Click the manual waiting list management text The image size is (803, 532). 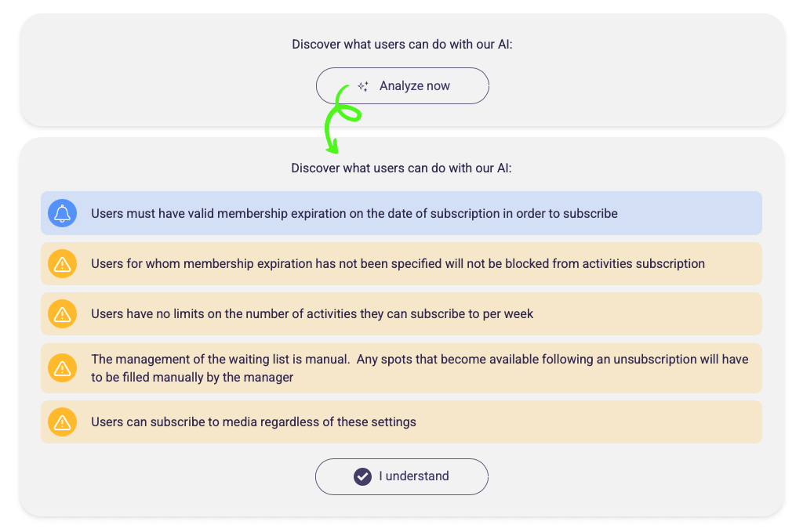point(420,360)
